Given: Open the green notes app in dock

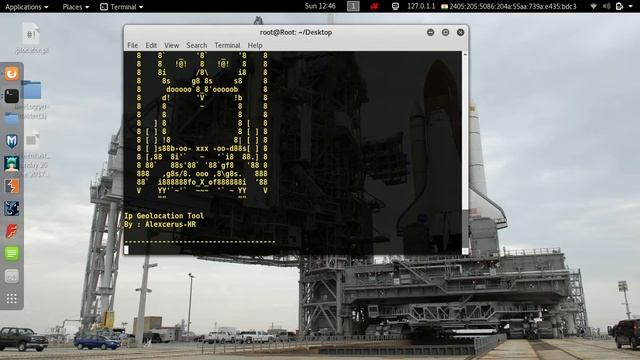Looking at the screenshot, I should pyautogui.click(x=11, y=253).
